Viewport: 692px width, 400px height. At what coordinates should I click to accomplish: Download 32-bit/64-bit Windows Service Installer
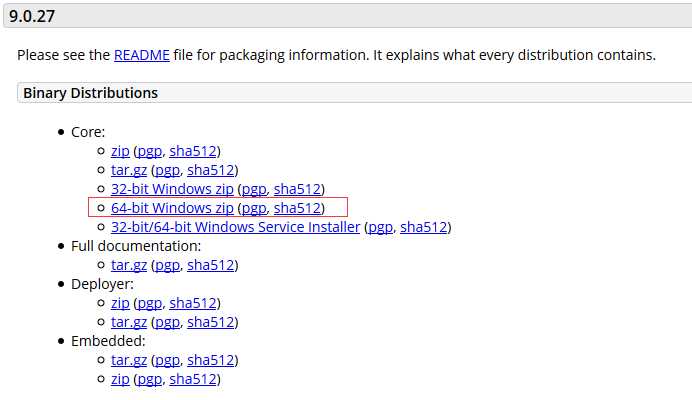pyautogui.click(x=236, y=227)
